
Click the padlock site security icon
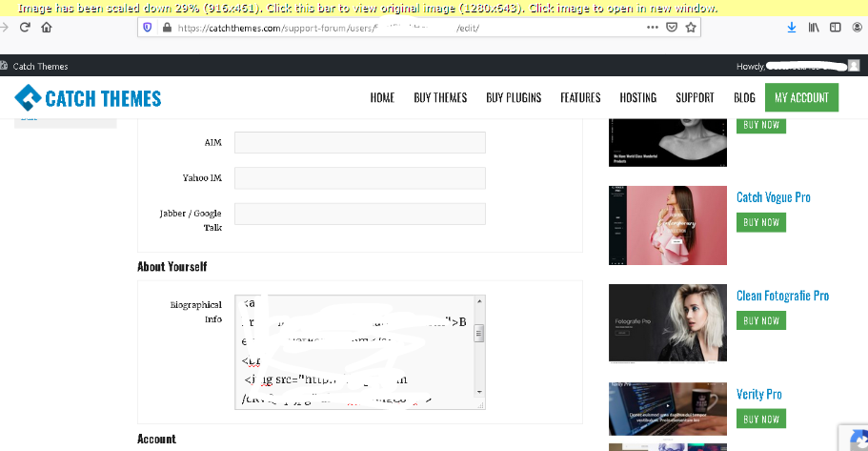[167, 27]
